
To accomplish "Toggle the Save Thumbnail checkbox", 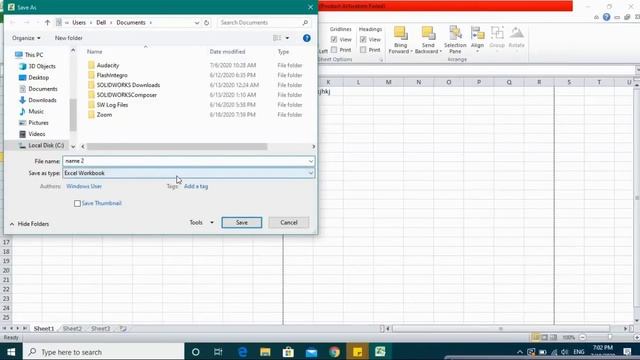I will click(x=77, y=203).
